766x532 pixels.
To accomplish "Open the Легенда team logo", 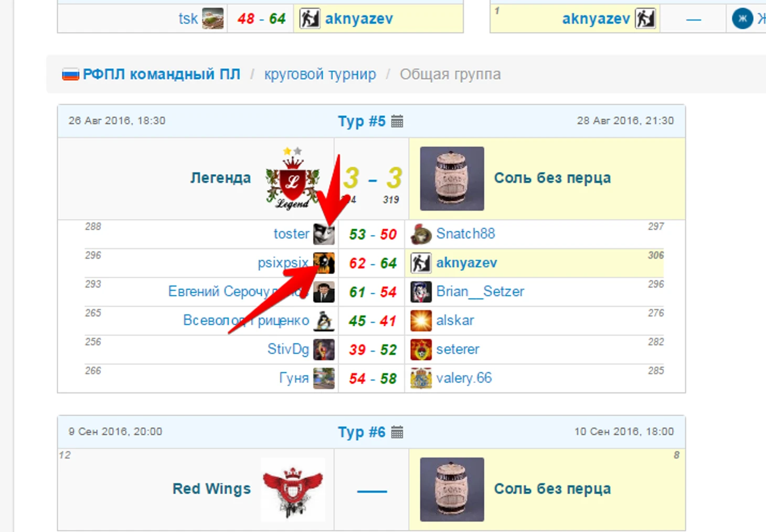I will coord(293,179).
